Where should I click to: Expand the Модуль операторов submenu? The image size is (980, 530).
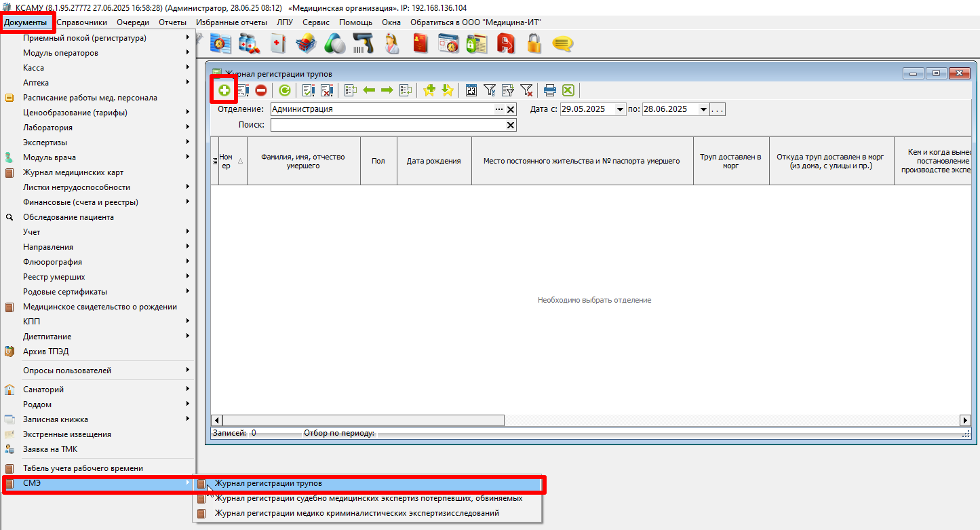coord(99,53)
